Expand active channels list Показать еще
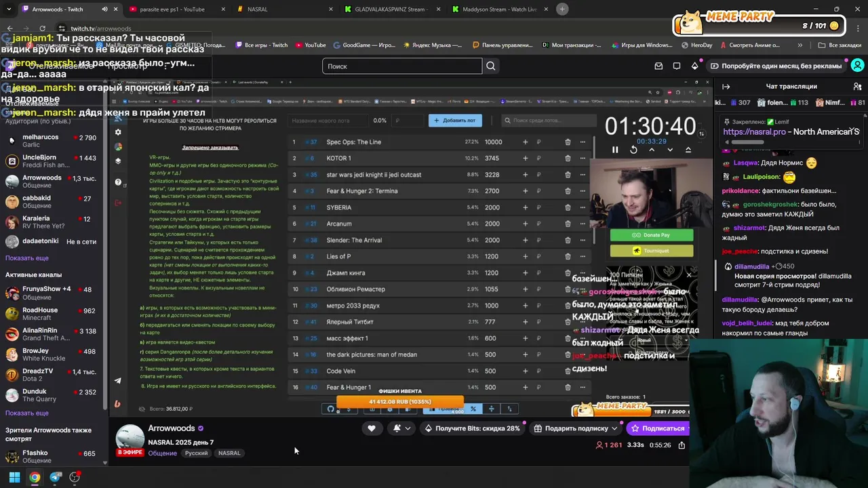This screenshot has height=488, width=868. click(27, 413)
